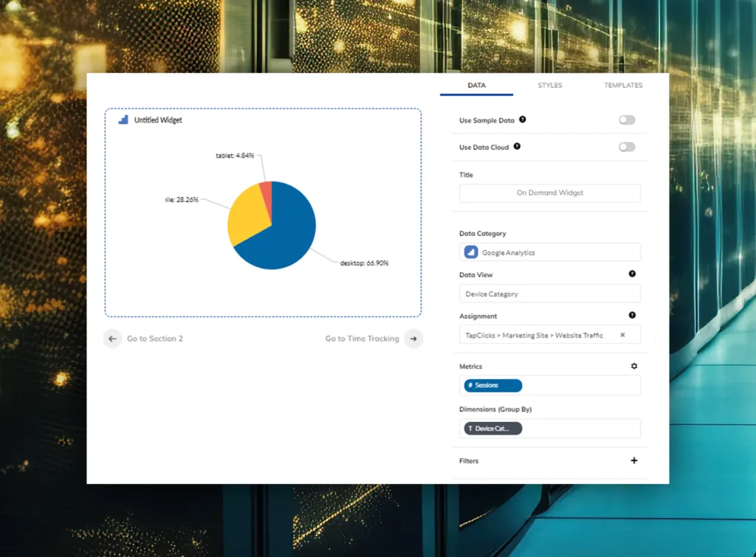Screen dimensions: 756x557
Task: Select the Sessions metric chip
Action: click(x=492, y=385)
